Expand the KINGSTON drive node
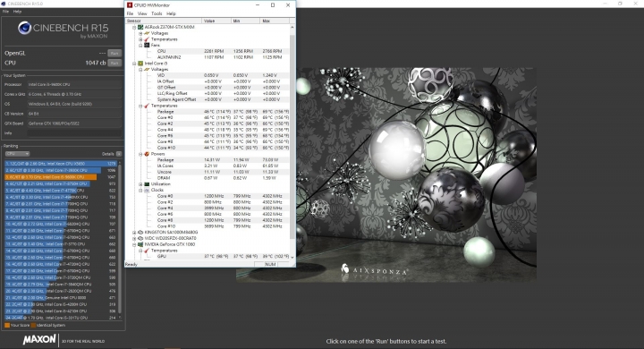This screenshot has width=644, height=349. click(134, 233)
